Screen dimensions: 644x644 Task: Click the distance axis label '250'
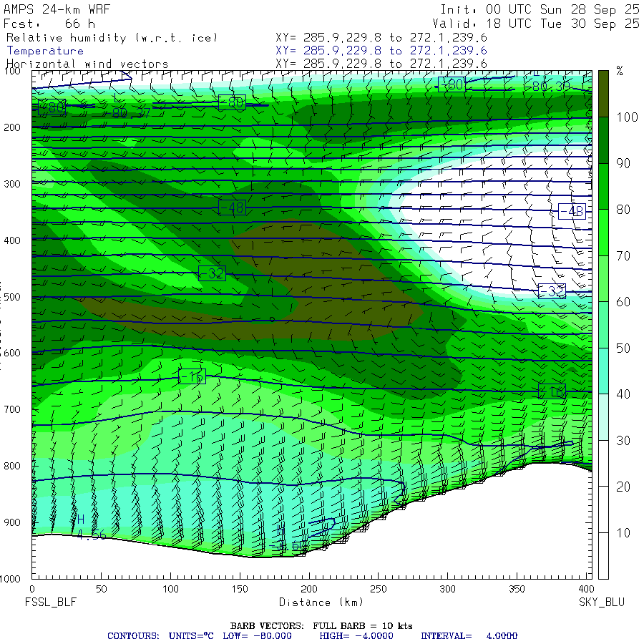(378, 589)
